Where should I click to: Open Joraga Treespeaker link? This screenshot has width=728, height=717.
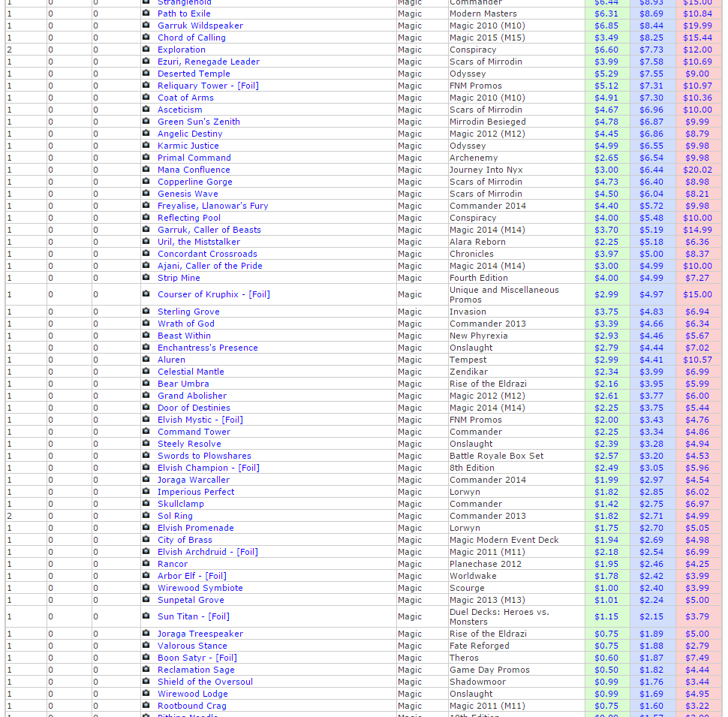[x=200, y=634]
